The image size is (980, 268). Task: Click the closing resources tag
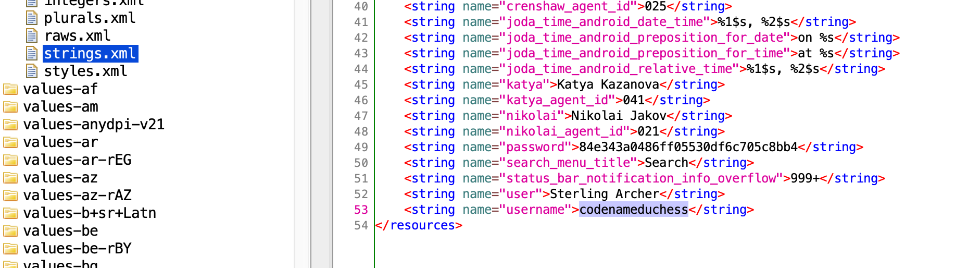[x=419, y=226]
